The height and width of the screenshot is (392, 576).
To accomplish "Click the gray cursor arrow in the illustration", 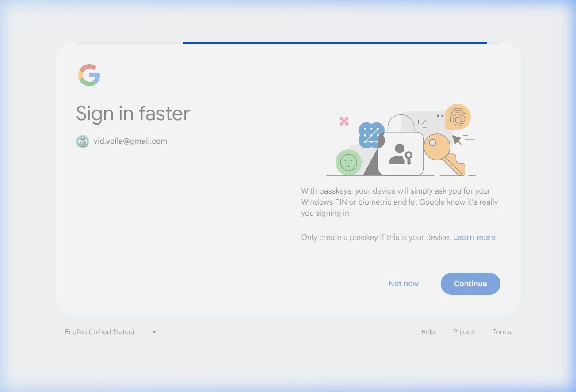I will (x=457, y=140).
